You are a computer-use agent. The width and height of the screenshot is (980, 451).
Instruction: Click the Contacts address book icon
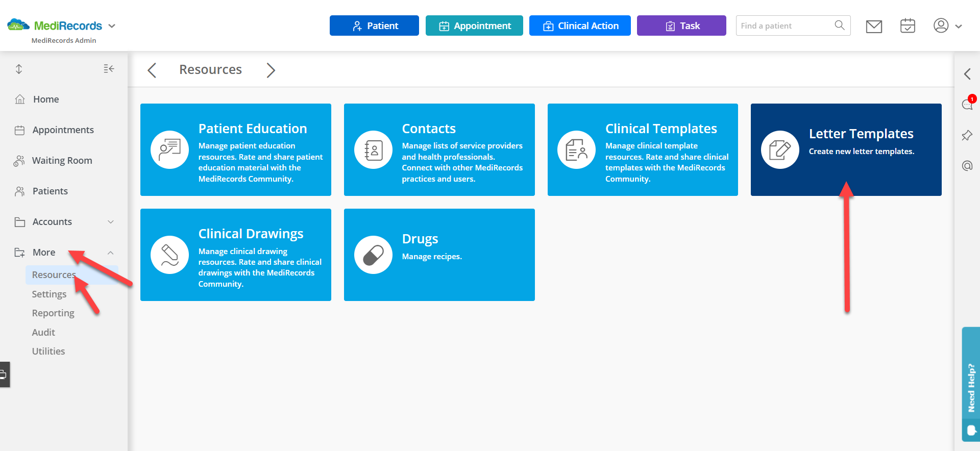pos(373,149)
